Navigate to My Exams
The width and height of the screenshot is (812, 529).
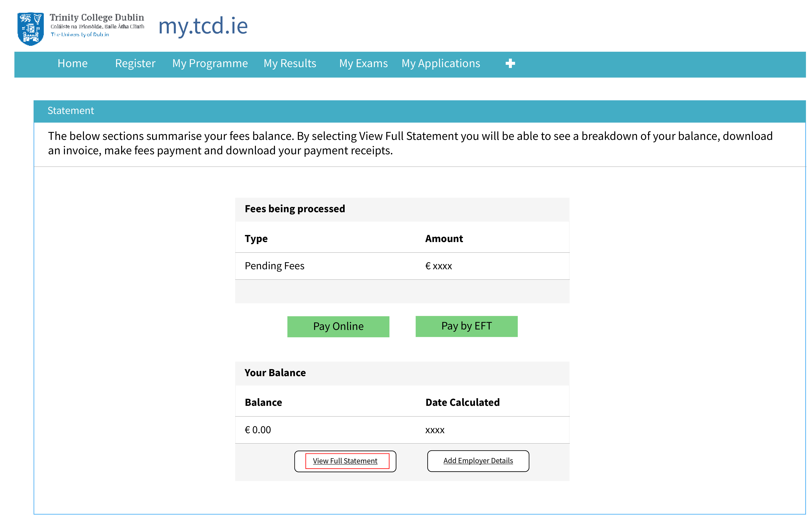click(363, 64)
